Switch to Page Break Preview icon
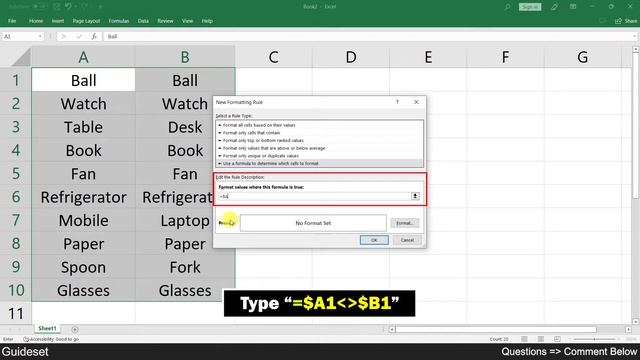 pos(557,339)
